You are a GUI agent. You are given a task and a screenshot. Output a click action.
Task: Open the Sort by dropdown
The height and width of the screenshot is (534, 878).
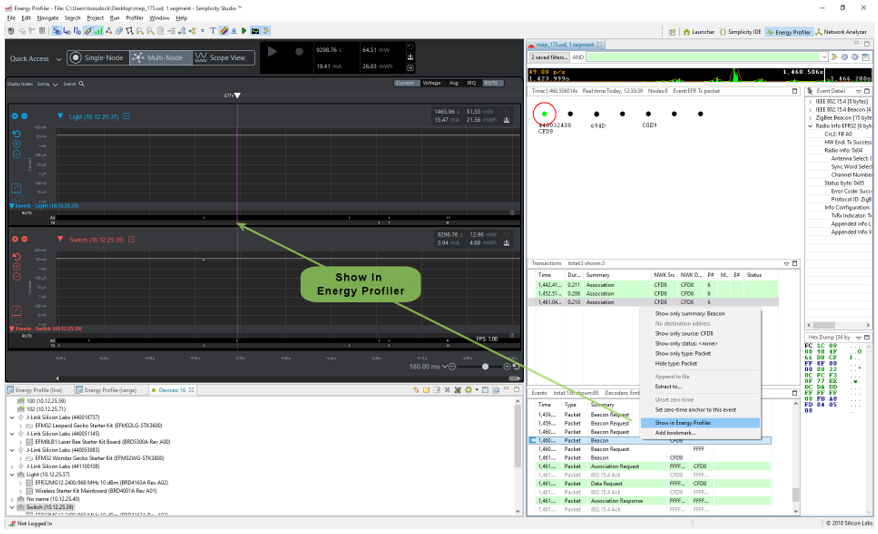[x=47, y=84]
